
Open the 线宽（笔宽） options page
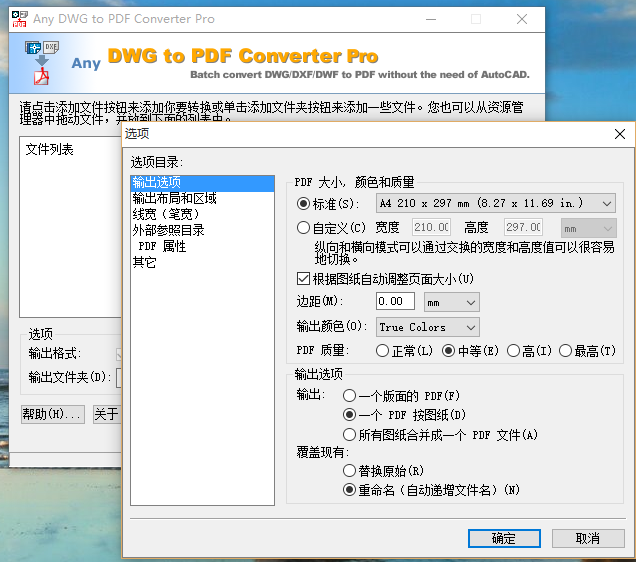click(x=166, y=214)
